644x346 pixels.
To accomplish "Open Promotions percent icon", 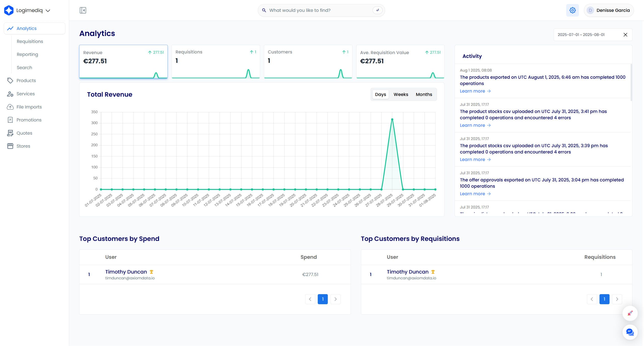I will point(10,120).
